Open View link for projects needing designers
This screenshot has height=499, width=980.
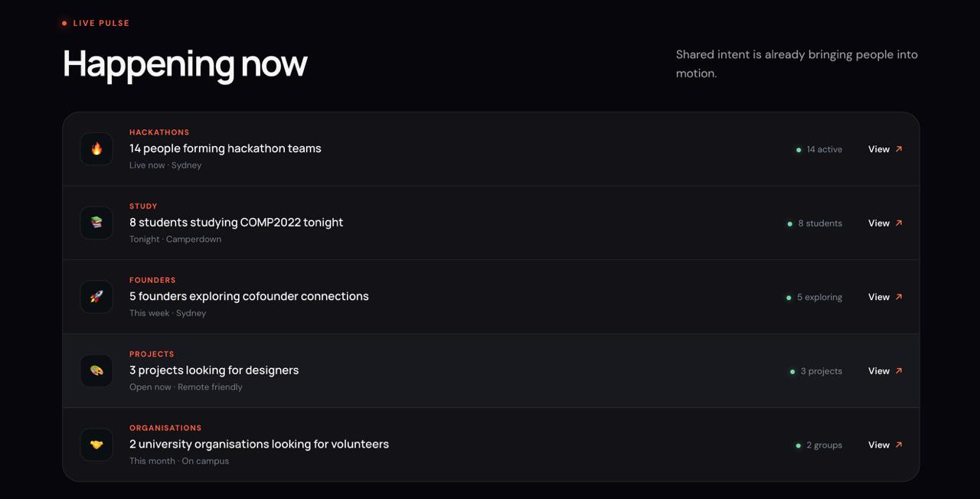tap(885, 371)
